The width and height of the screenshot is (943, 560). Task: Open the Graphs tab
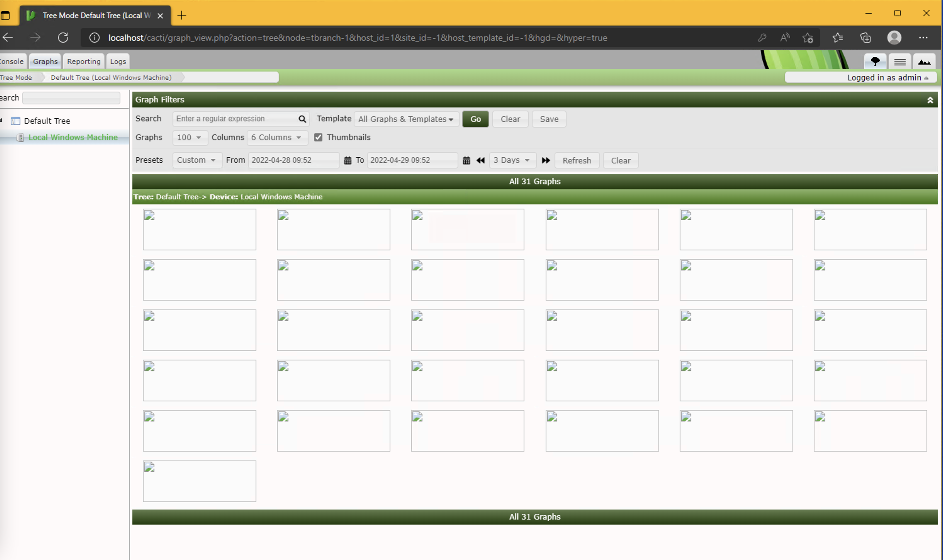[45, 61]
